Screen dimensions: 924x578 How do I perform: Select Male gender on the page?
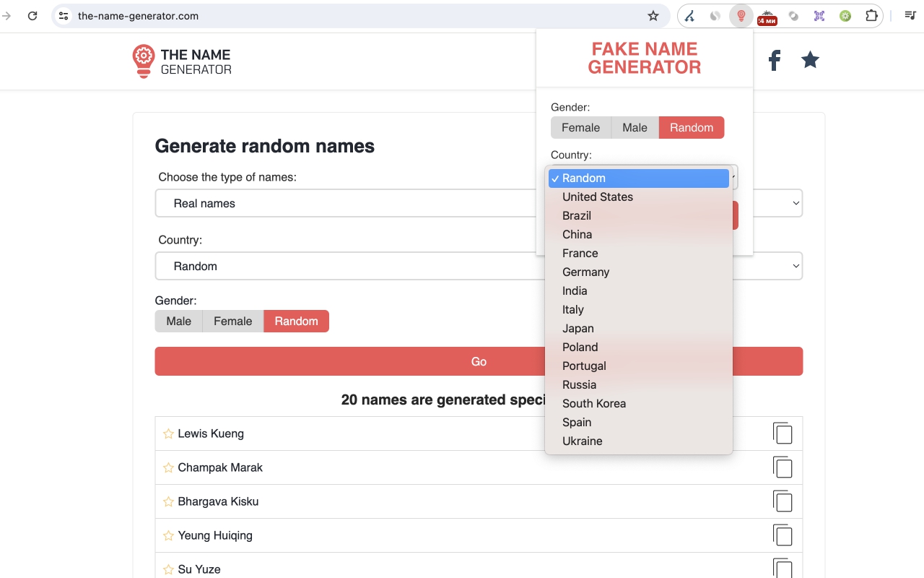coord(179,321)
